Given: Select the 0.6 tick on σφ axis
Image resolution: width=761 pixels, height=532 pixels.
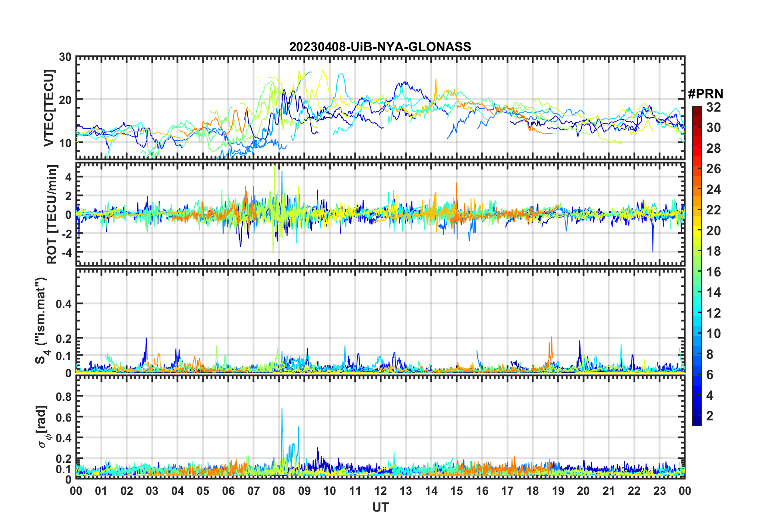Looking at the screenshot, I should point(64,417).
